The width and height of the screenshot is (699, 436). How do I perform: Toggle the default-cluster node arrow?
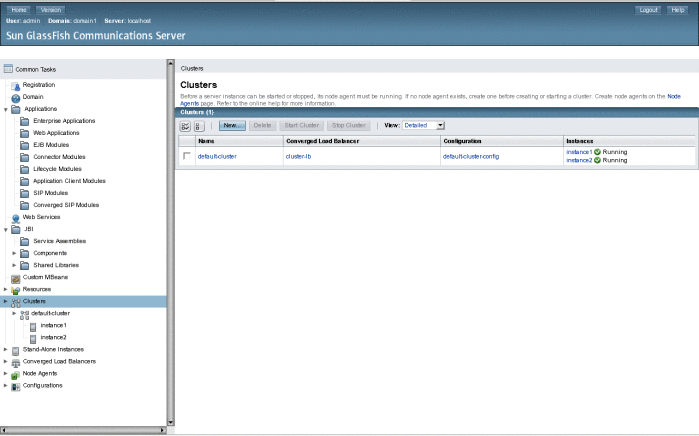pos(14,313)
